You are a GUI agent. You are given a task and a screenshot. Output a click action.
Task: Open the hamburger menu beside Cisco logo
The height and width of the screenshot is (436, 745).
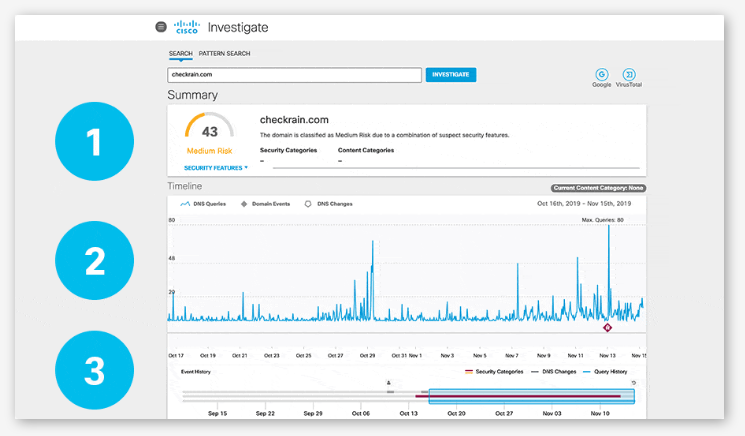point(161,27)
